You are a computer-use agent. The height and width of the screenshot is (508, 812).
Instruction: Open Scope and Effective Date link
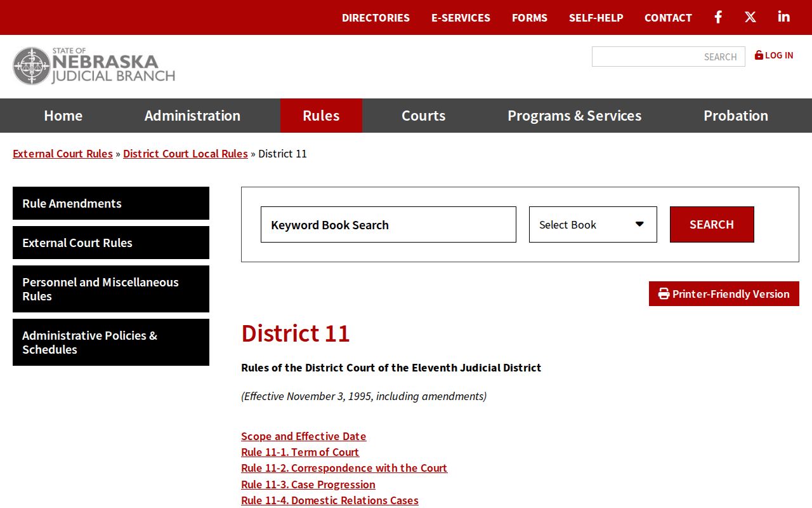point(303,436)
